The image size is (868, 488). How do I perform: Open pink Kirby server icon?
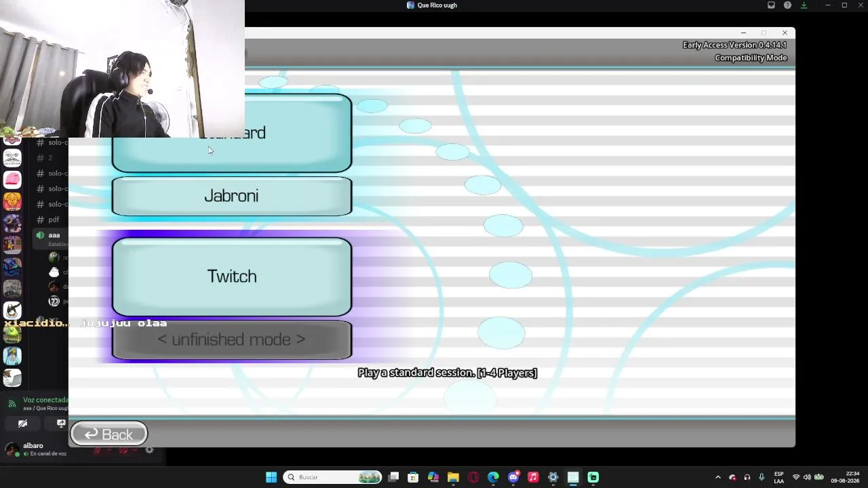tap(12, 180)
